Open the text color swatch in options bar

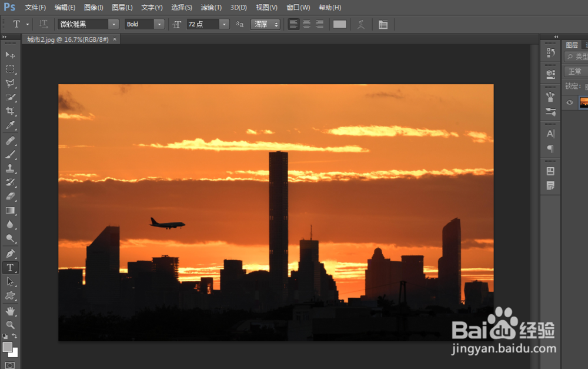(x=340, y=24)
